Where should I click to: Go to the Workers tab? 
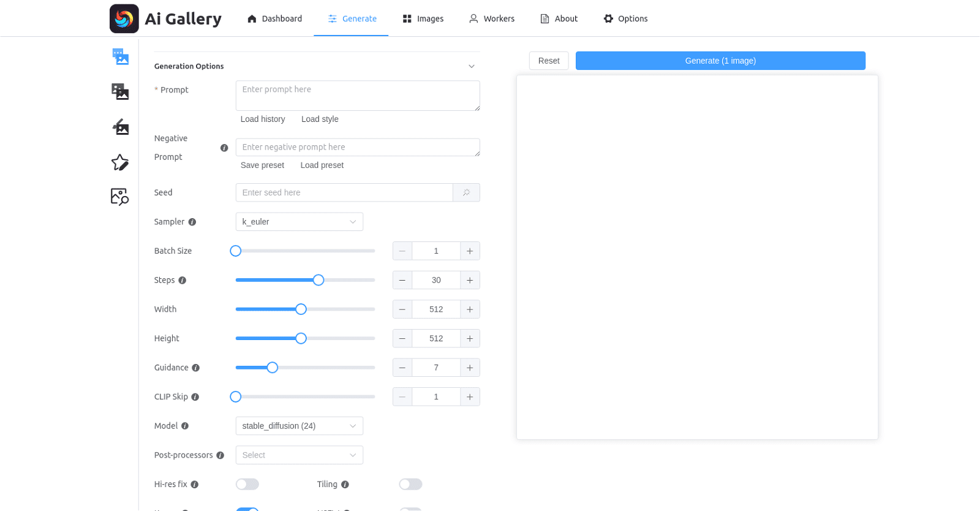[x=492, y=18]
